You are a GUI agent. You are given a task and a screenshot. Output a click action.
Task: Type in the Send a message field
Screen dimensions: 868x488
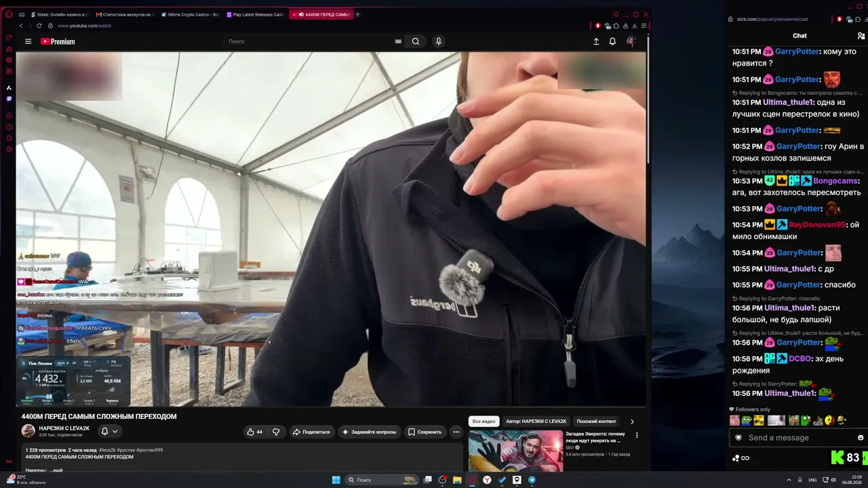tap(797, 438)
